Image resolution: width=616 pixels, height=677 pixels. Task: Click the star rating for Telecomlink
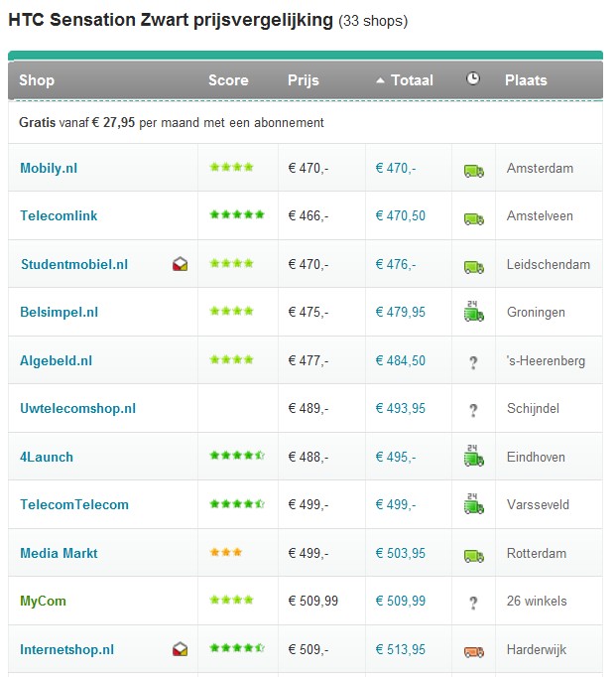(237, 215)
